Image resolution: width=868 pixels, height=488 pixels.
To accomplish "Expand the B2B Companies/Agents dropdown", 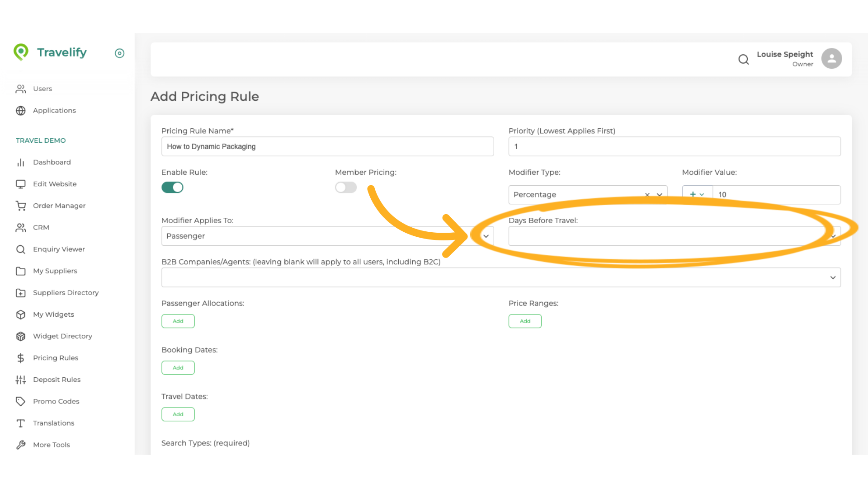I will [x=832, y=277].
